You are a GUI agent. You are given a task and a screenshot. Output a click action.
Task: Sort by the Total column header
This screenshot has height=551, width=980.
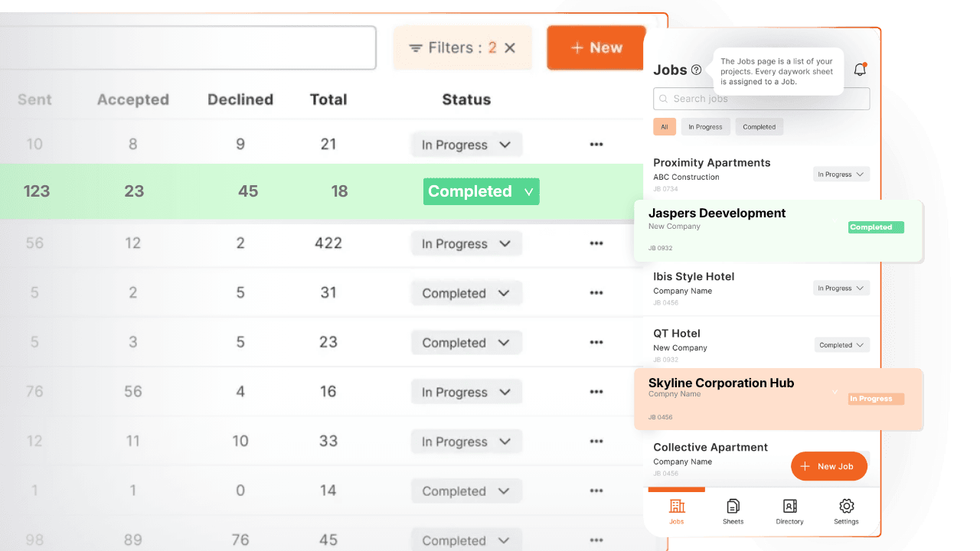(x=328, y=99)
